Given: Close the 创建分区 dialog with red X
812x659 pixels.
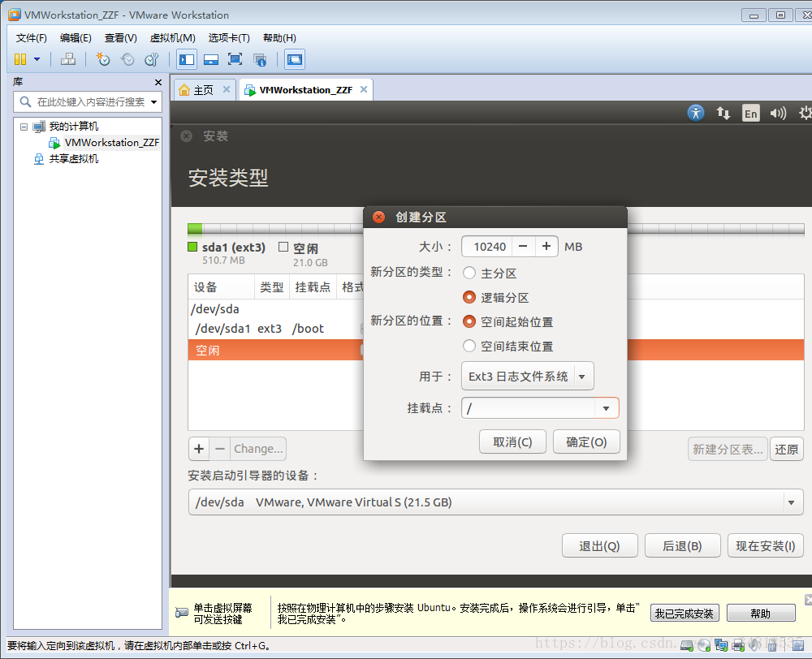Looking at the screenshot, I should click(378, 217).
